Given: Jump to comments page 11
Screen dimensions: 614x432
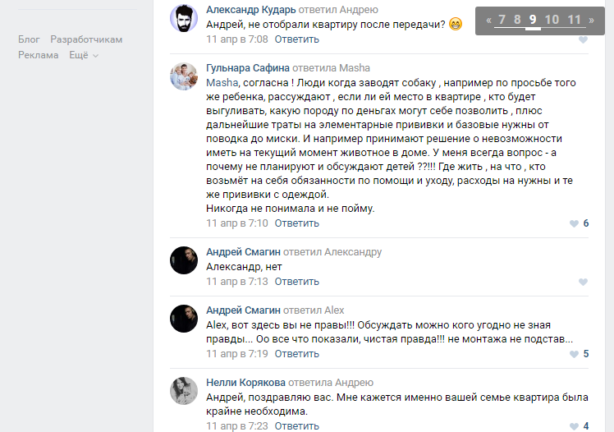Looking at the screenshot, I should 574,19.
